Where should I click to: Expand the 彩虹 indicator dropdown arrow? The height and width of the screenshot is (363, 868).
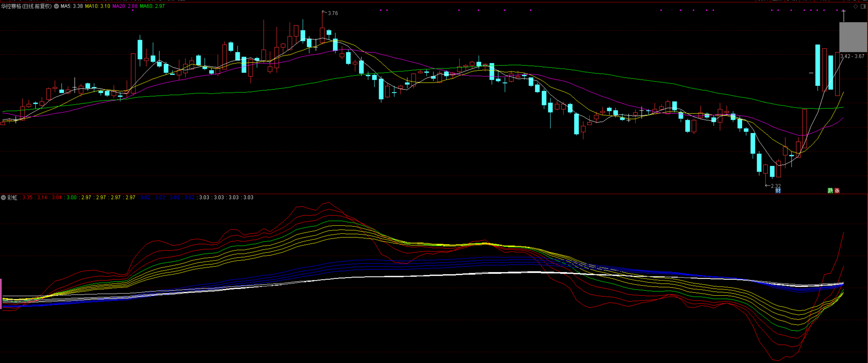[x=3, y=197]
